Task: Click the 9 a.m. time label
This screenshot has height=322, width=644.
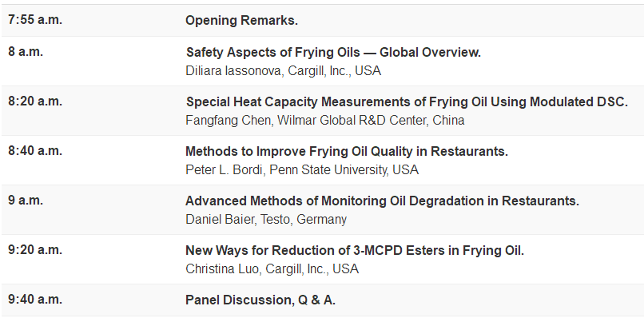Action: tap(26, 200)
